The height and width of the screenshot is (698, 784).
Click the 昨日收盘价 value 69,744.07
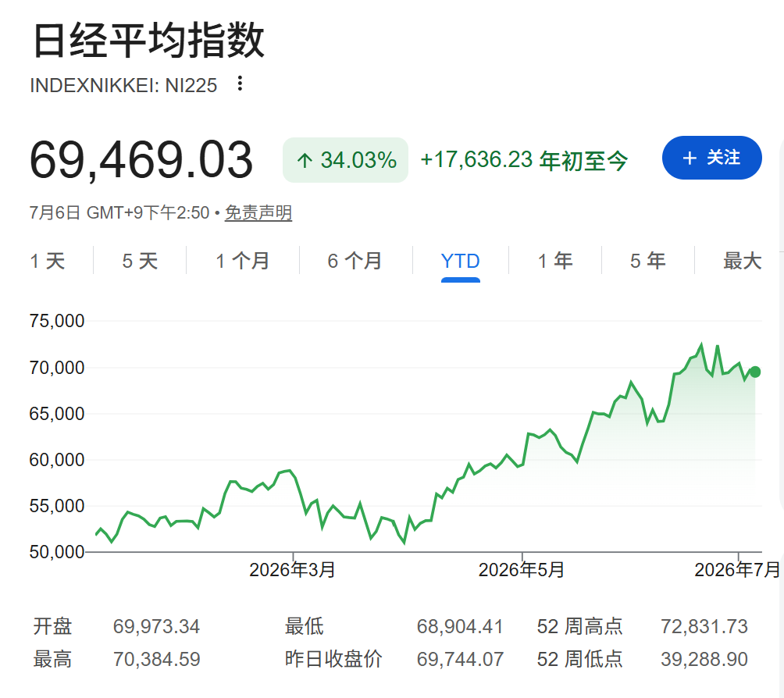460,660
